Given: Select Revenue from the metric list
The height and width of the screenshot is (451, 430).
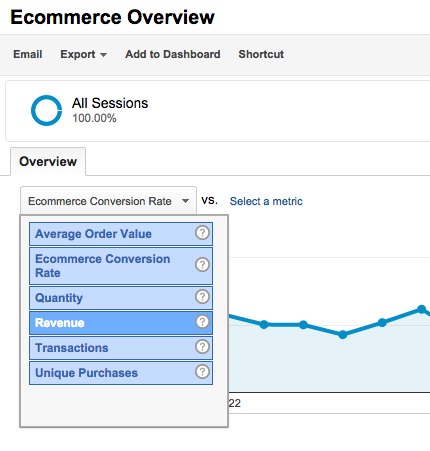Looking at the screenshot, I should [121, 323].
